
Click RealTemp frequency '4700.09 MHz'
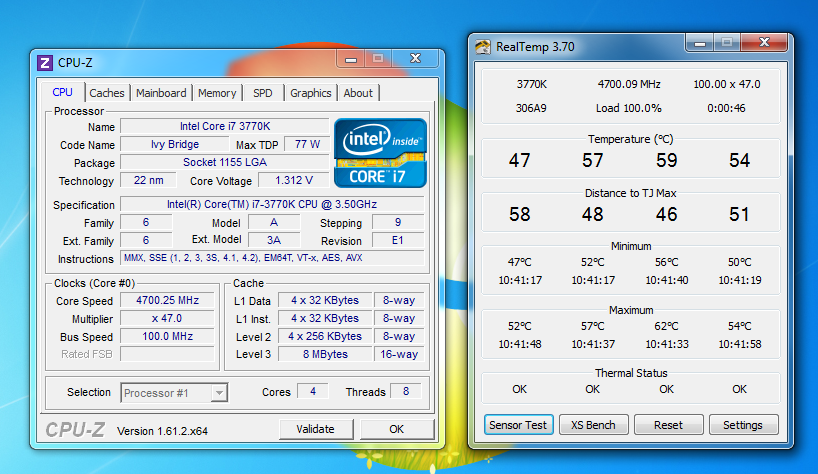[629, 84]
